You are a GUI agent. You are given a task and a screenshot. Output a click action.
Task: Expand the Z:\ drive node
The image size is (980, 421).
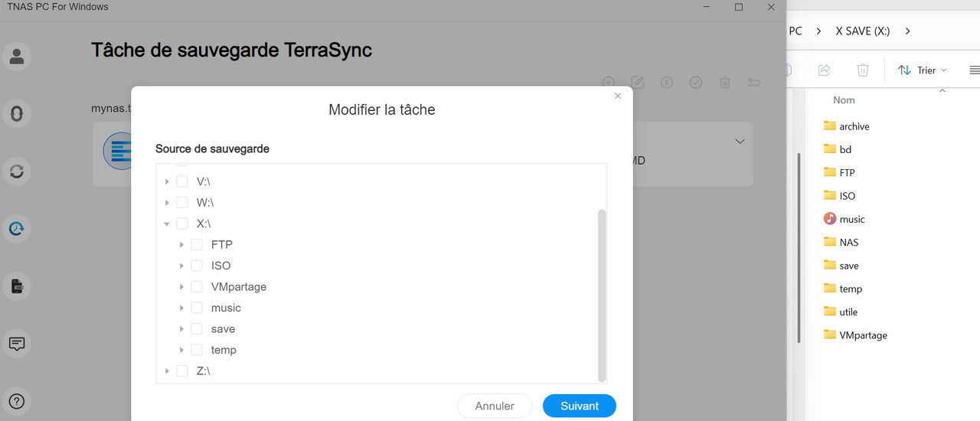[167, 371]
